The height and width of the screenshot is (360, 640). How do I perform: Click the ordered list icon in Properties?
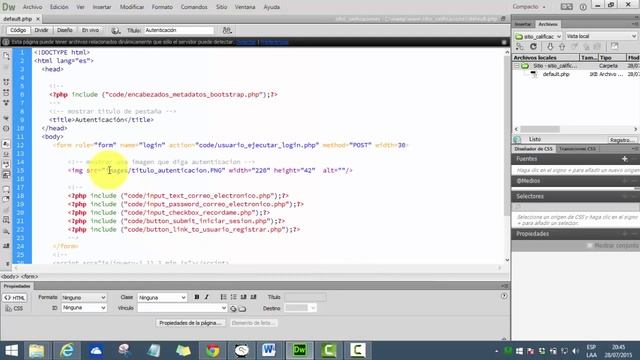point(233,297)
